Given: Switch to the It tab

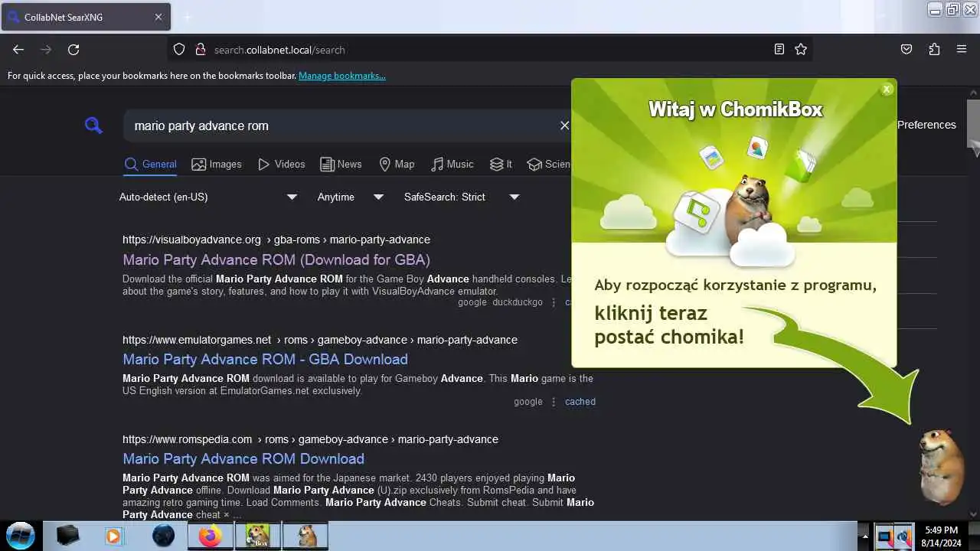Looking at the screenshot, I should 501,164.
